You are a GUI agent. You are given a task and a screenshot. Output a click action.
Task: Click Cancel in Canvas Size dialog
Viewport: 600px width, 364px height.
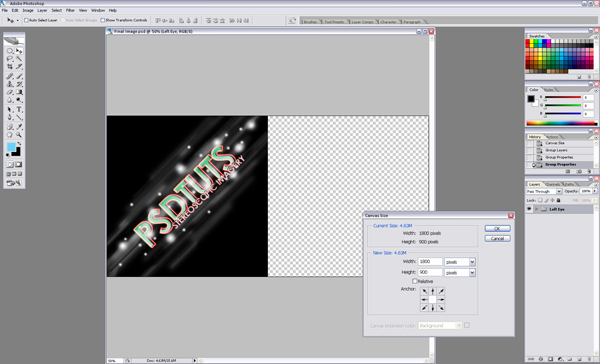497,238
